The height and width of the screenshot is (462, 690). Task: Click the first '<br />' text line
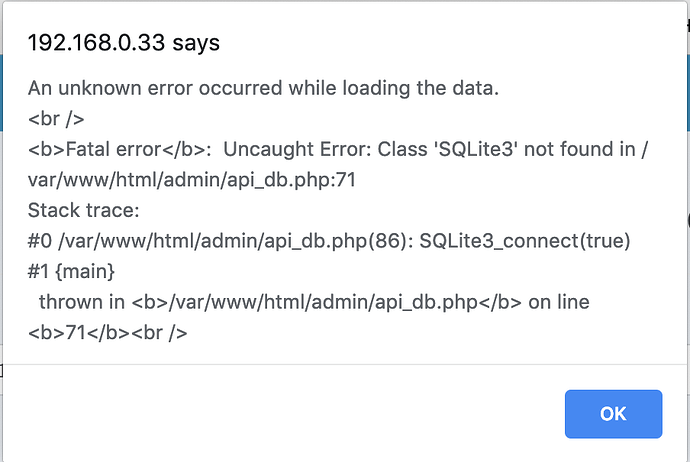click(56, 120)
